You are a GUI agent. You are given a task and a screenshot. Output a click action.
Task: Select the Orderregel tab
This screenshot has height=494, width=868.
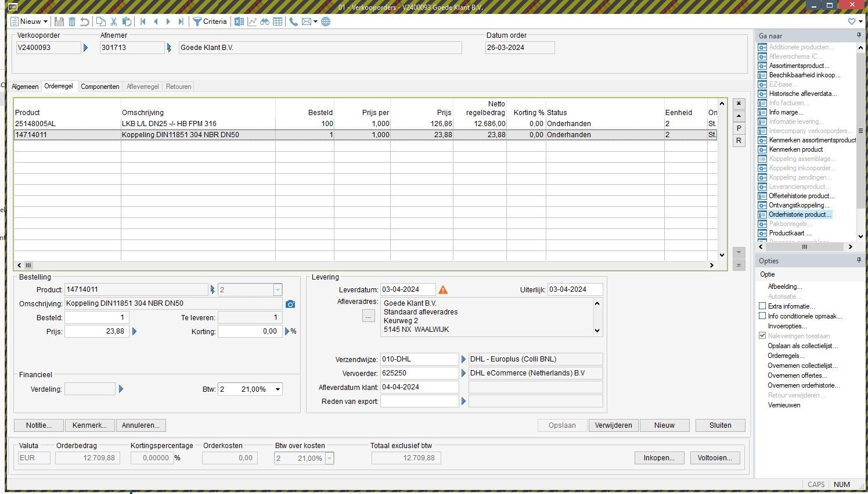pyautogui.click(x=59, y=86)
